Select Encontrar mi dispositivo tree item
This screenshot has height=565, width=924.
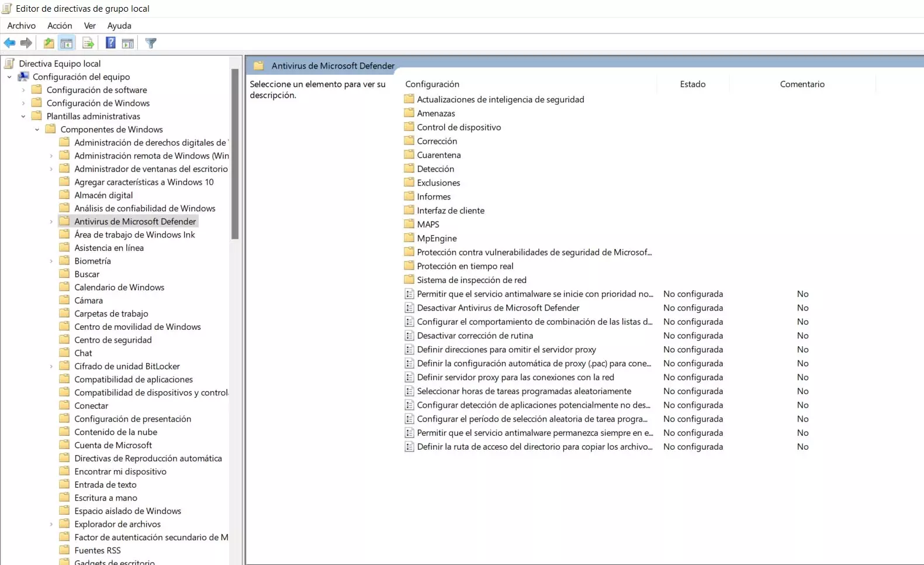(x=120, y=471)
